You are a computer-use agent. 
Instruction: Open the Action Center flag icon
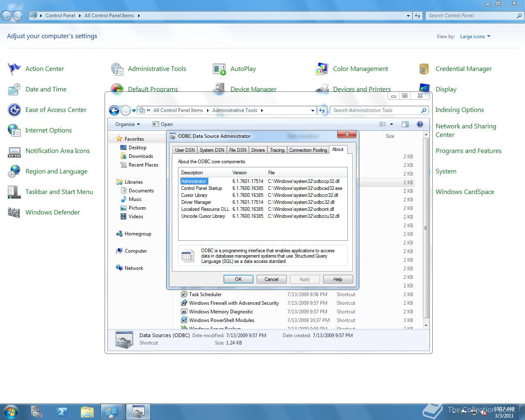click(14, 69)
